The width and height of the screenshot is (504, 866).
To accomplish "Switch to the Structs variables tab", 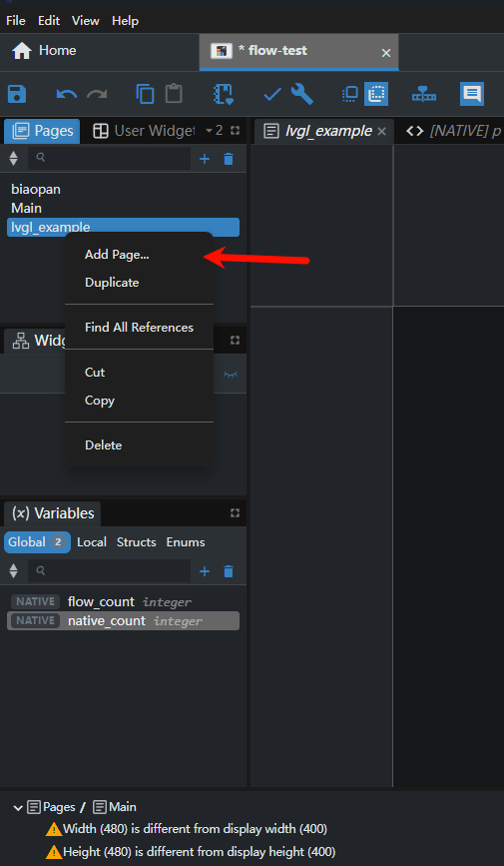I will click(x=137, y=542).
